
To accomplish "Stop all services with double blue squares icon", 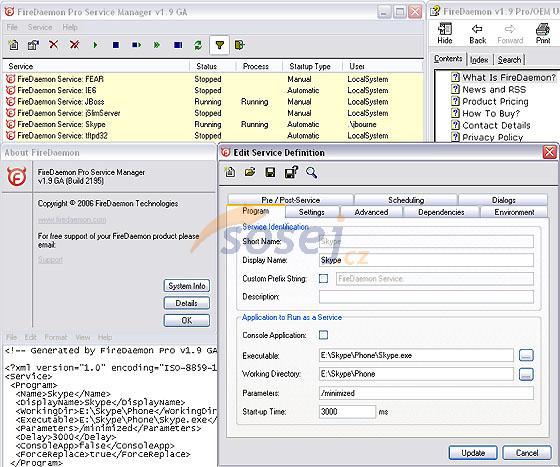I will [x=178, y=45].
